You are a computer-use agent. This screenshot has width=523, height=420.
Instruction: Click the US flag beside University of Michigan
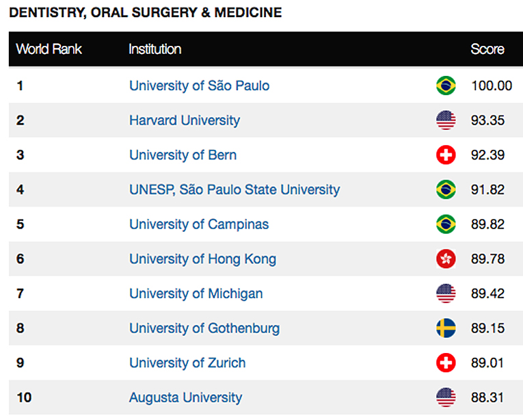(446, 293)
